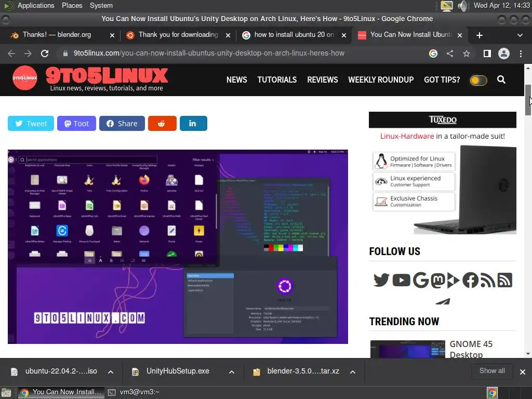Reload the 9to5Linux page

point(45,54)
